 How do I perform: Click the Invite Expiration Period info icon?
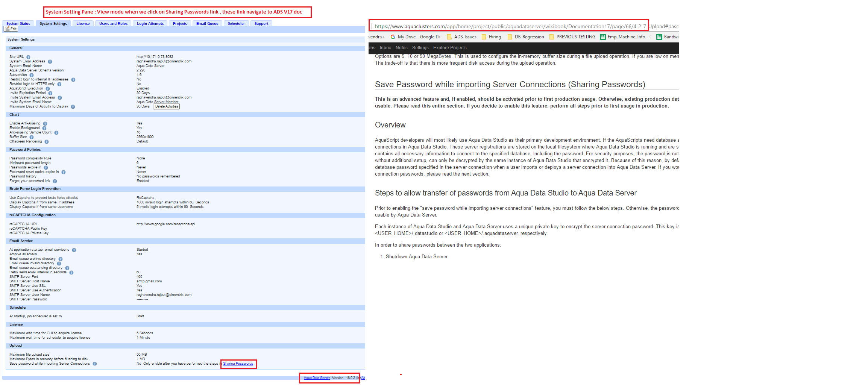click(50, 93)
